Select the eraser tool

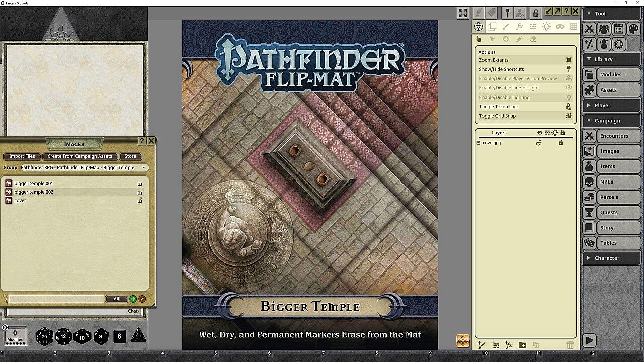pyautogui.click(x=533, y=39)
